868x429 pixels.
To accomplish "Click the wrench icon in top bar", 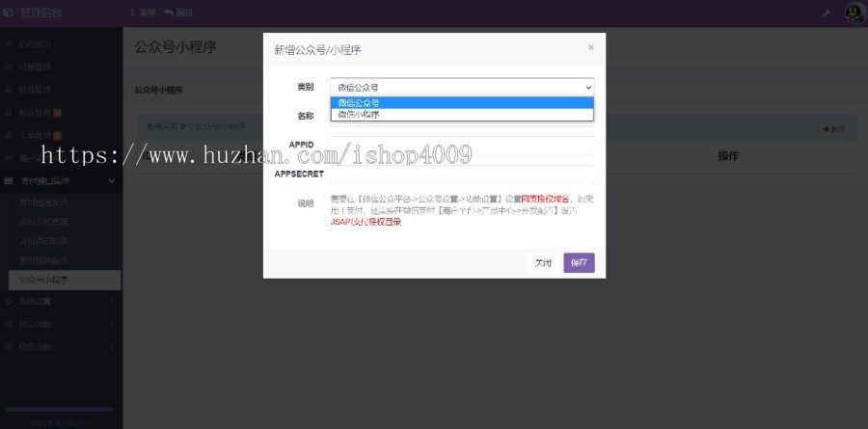I will [827, 13].
